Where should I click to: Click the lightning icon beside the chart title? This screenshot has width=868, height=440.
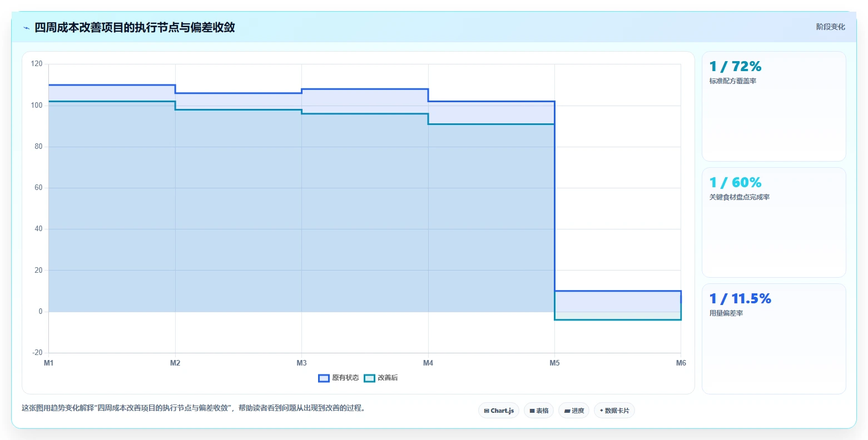[x=26, y=28]
